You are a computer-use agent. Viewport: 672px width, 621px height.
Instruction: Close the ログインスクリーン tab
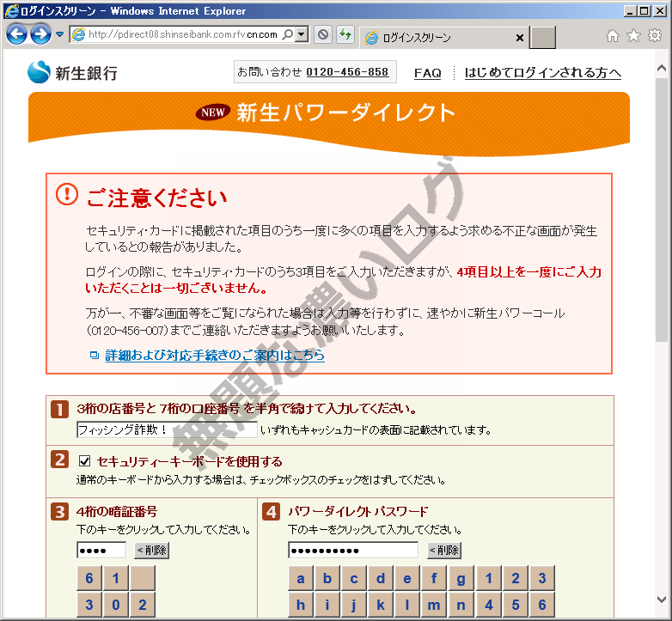coord(519,38)
